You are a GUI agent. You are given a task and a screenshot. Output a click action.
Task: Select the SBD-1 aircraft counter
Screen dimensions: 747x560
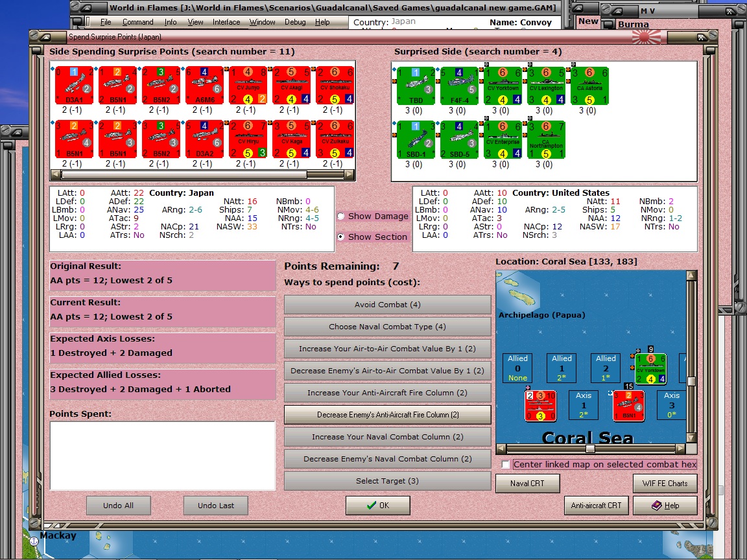click(x=416, y=139)
